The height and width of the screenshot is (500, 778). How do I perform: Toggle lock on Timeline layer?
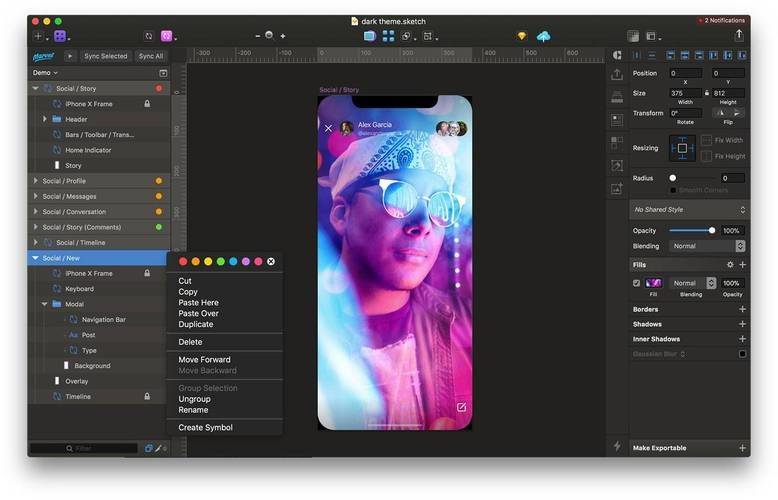click(147, 396)
